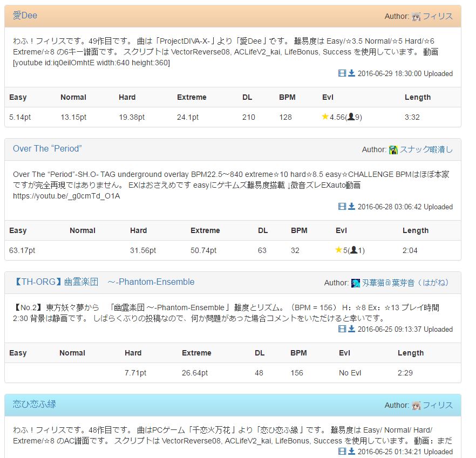
Task: Download the 愛Dee chart via download icon
Action: coord(351,73)
